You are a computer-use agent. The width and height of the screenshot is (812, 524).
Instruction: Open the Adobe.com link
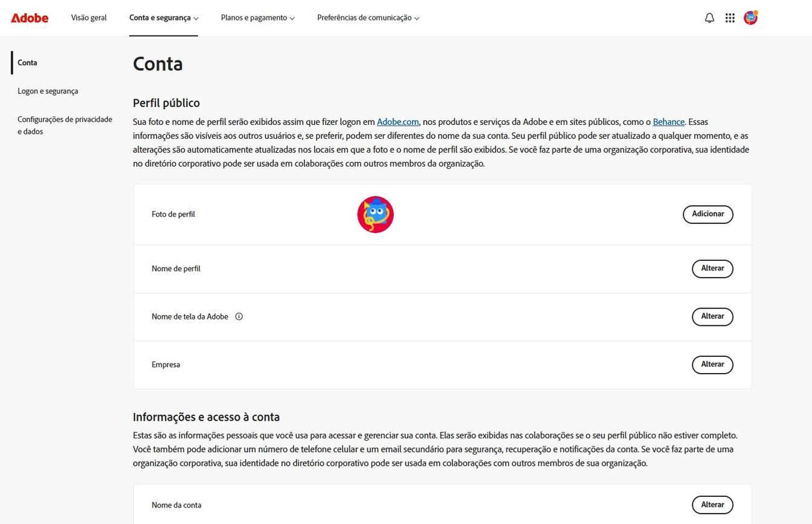point(398,121)
